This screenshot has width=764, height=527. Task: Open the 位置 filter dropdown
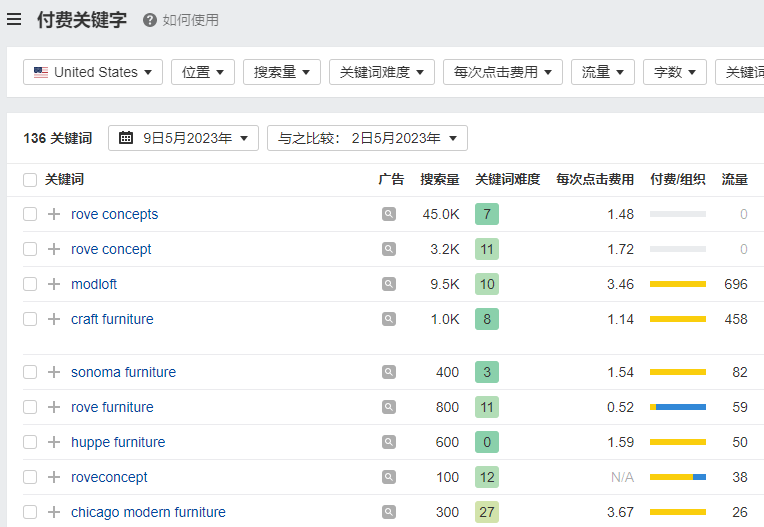(203, 72)
